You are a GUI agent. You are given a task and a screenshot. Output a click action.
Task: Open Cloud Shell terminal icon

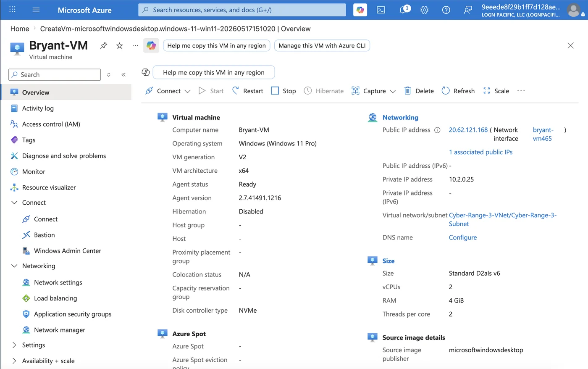click(x=381, y=10)
